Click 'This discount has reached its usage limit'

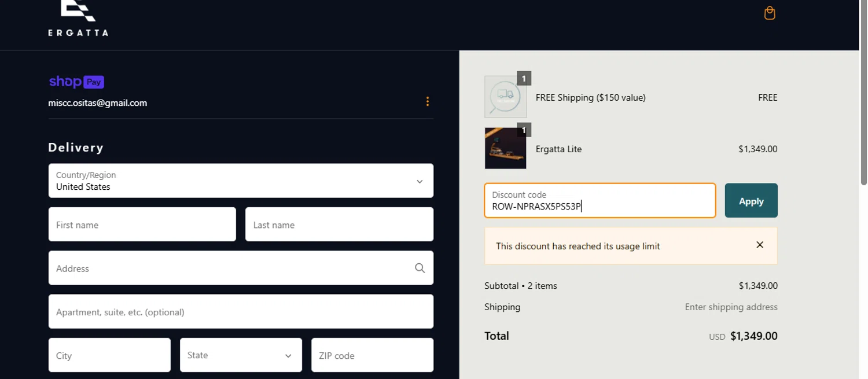click(x=578, y=246)
